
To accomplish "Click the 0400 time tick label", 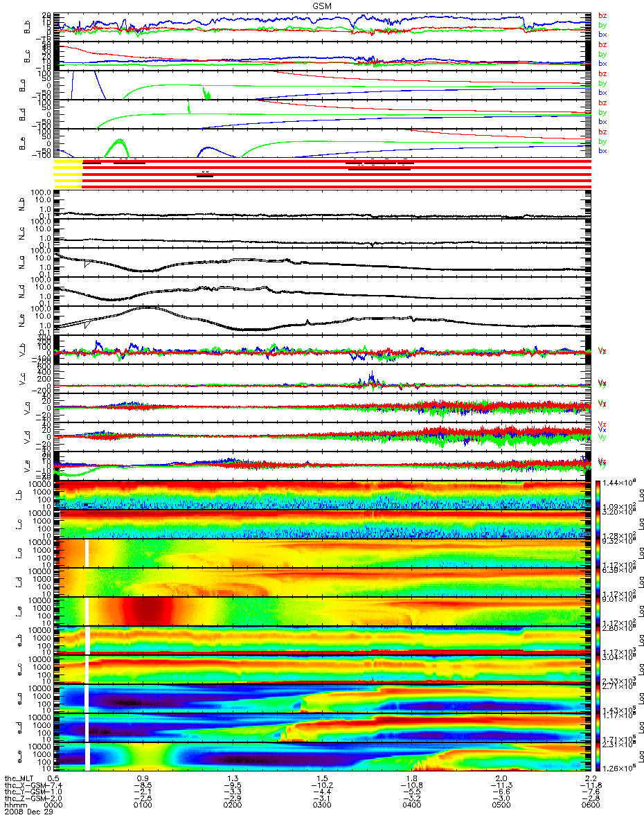I will (x=411, y=805).
